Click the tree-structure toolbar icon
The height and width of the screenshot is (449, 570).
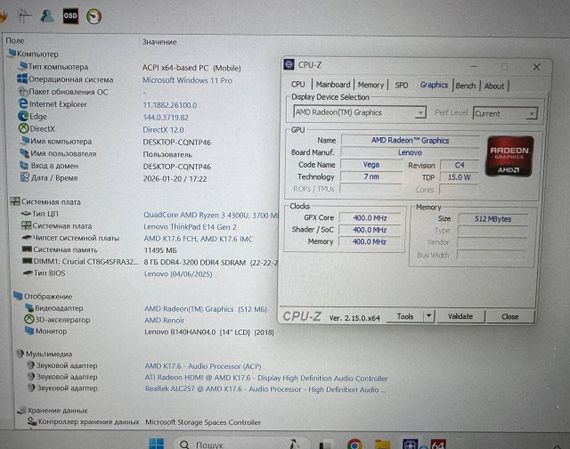24,16
